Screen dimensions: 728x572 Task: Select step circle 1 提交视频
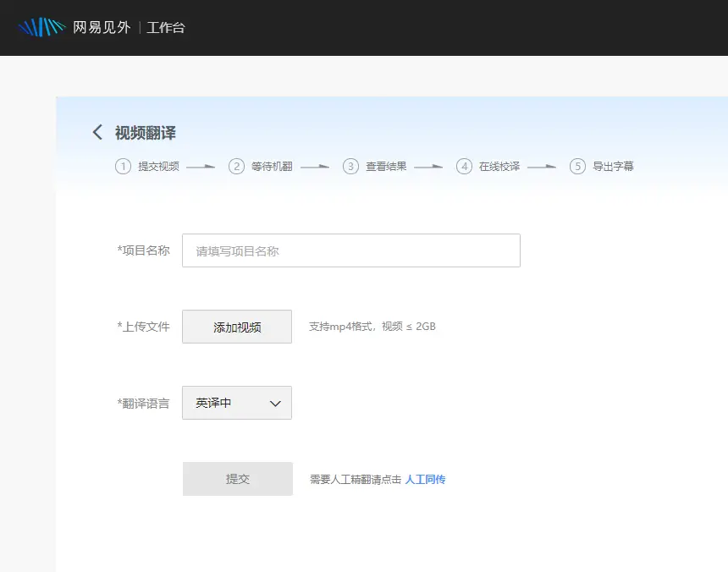point(124,166)
